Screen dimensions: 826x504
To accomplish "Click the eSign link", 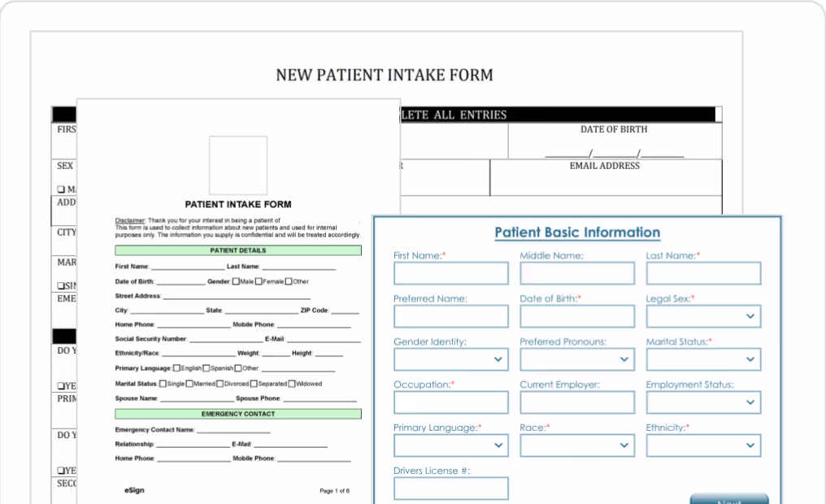I will click(x=133, y=490).
